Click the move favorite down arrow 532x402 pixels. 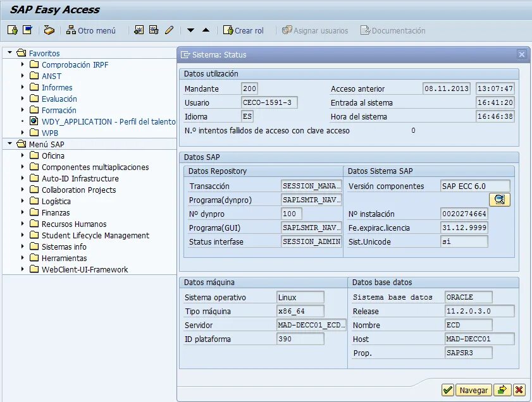click(x=190, y=30)
